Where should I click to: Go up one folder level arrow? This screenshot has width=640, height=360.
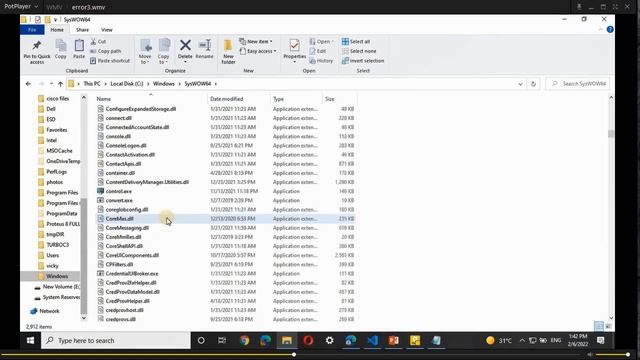(60, 84)
